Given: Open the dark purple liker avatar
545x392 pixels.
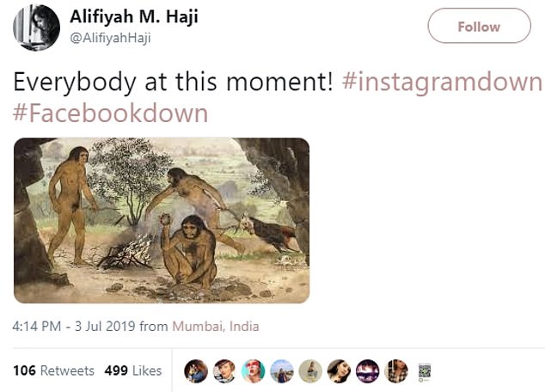Looking at the screenshot, I should pyautogui.click(x=367, y=371).
